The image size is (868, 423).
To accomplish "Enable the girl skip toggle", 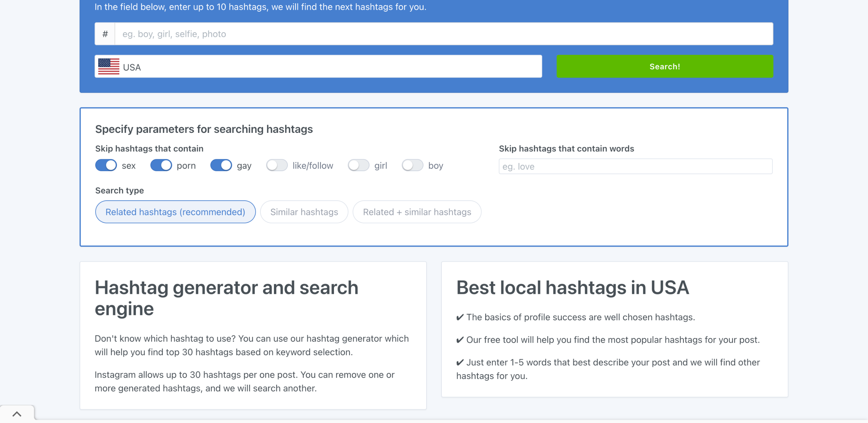I will click(x=358, y=165).
